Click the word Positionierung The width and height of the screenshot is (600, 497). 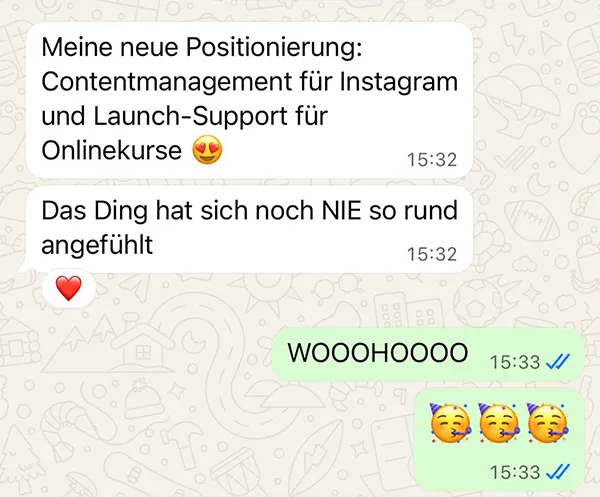tap(274, 48)
